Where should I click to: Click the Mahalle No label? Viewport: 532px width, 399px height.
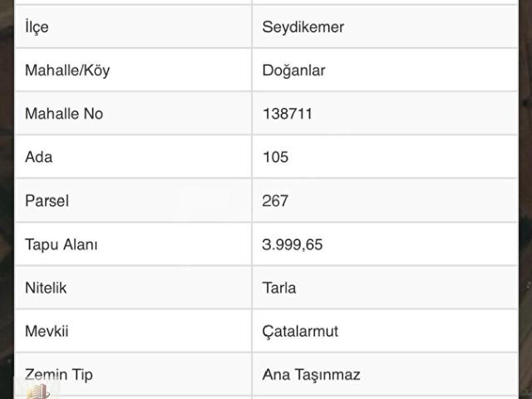coord(64,114)
